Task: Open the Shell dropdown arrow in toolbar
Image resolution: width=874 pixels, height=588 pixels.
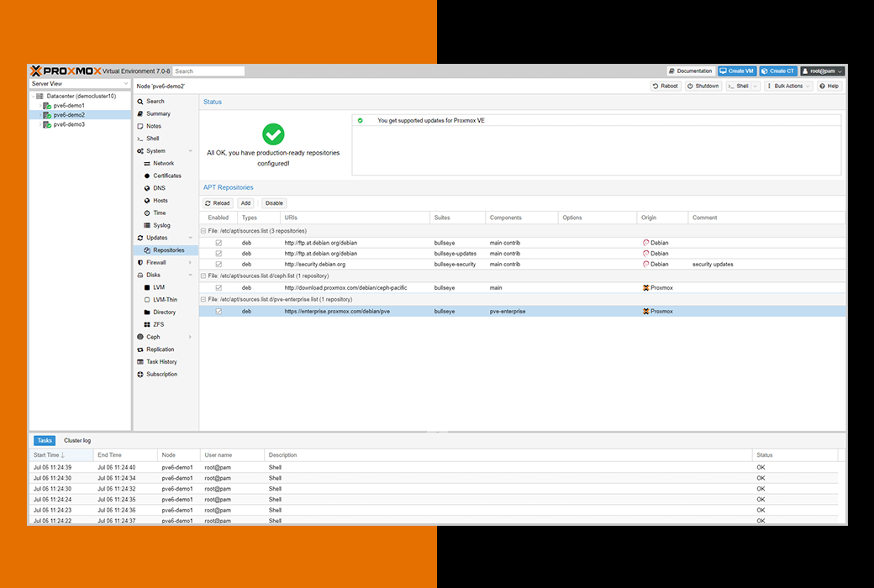Action: (x=756, y=86)
